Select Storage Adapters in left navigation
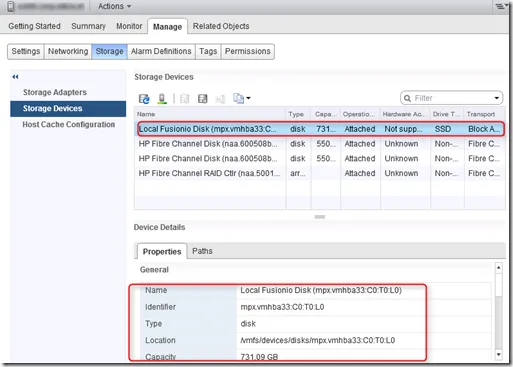Image resolution: width=513 pixels, height=367 pixels. [68, 92]
